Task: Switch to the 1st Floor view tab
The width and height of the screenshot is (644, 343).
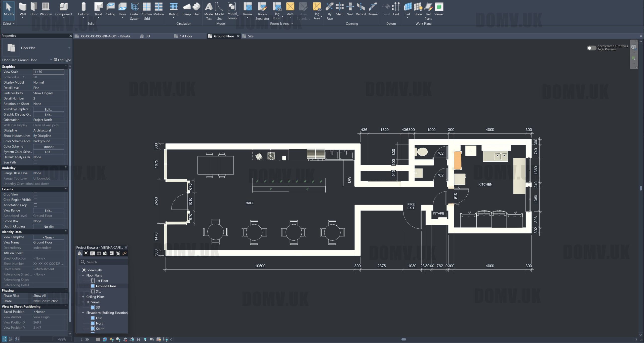Action: click(186, 36)
